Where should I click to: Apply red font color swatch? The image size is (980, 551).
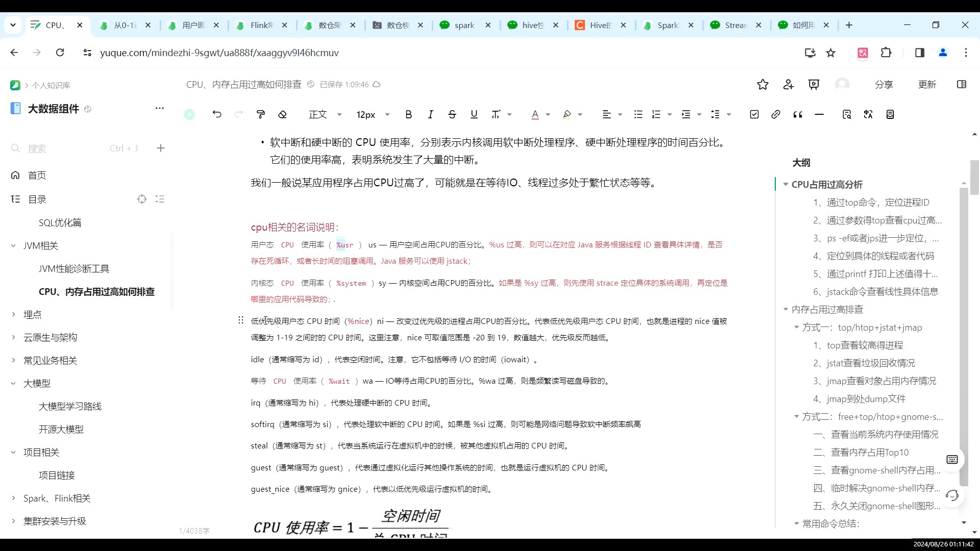pos(535,114)
